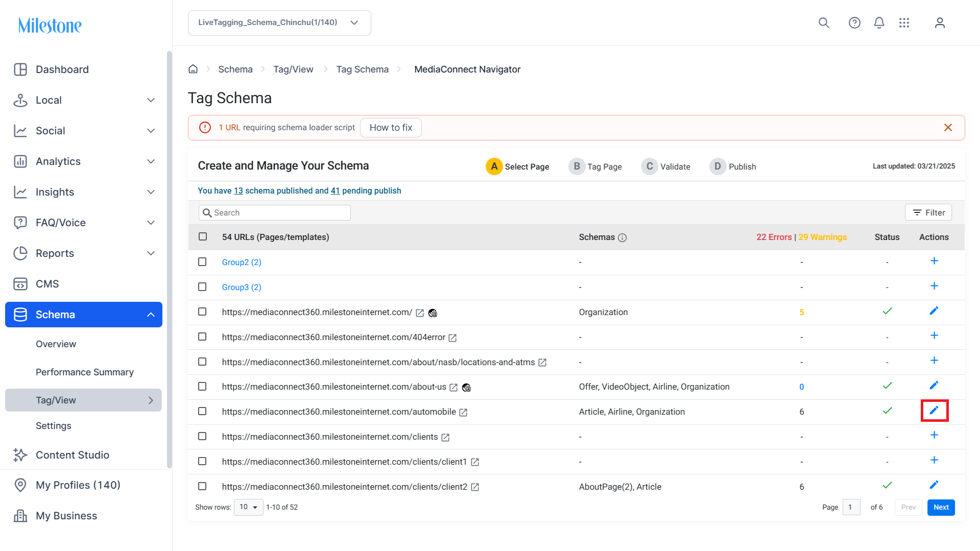Click the How to fix button

pos(391,128)
